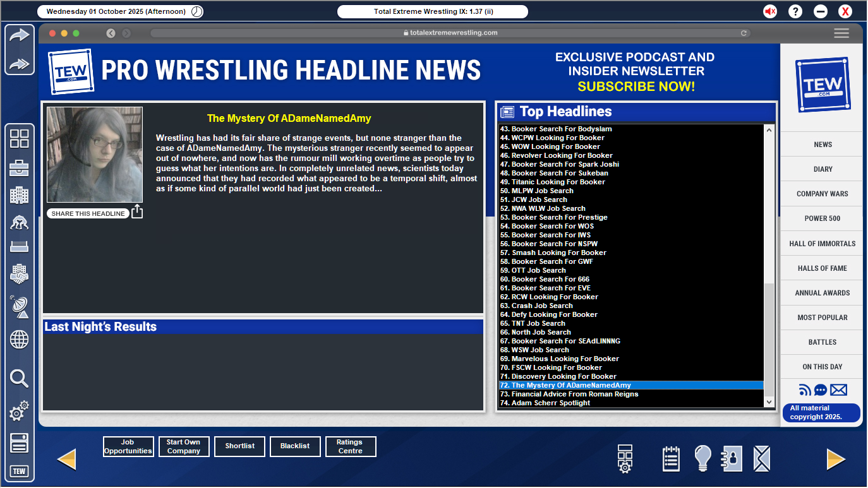This screenshot has height=488, width=868.
Task: Select headline 73 Financial Advice From Roman Reigns
Action: 574,394
